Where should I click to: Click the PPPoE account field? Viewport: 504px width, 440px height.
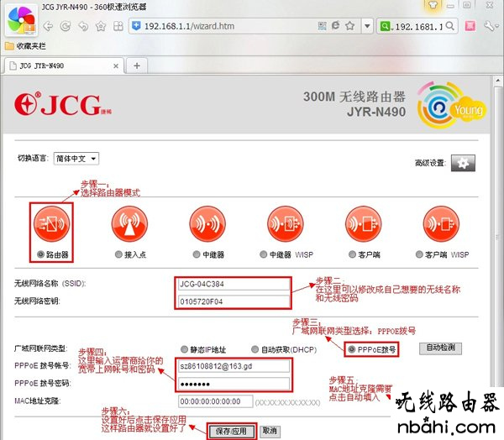click(234, 366)
